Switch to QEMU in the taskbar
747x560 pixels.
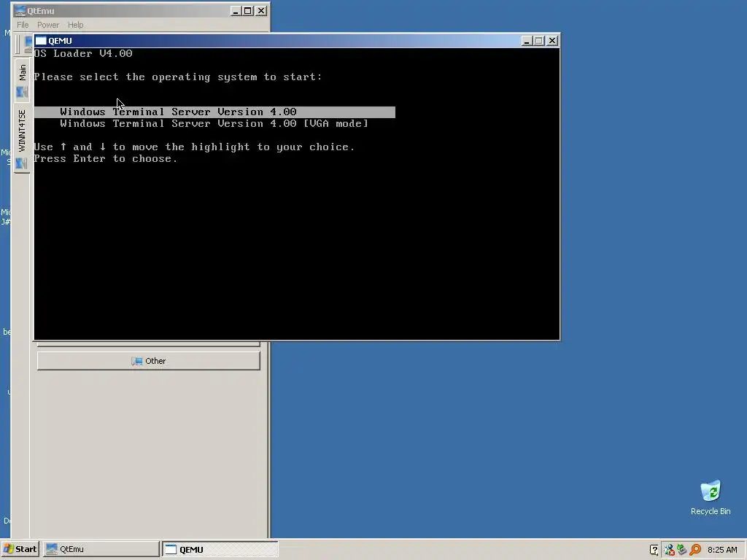coord(220,549)
